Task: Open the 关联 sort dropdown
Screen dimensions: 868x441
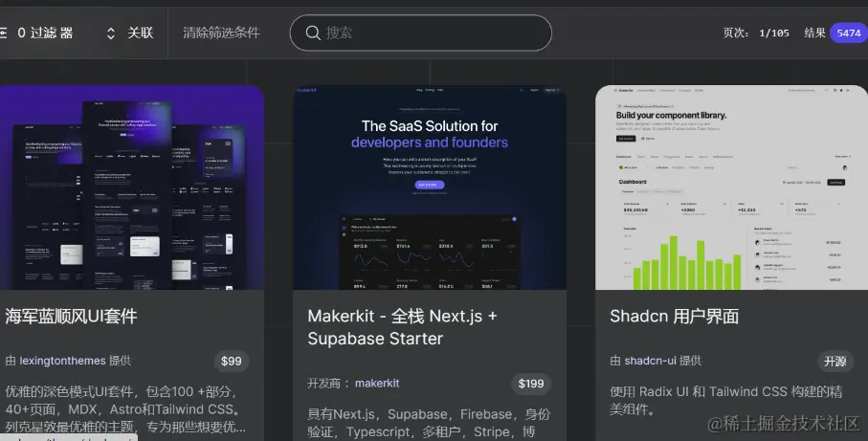Action: (140, 33)
